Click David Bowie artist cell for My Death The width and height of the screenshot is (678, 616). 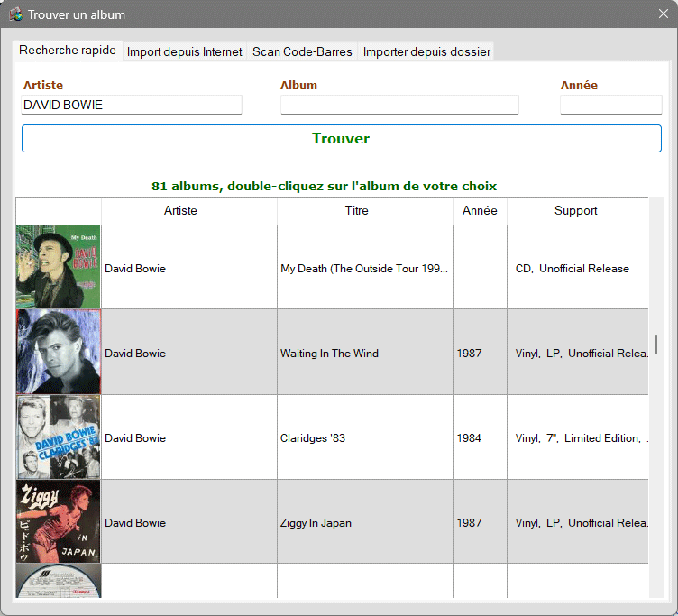coord(189,269)
